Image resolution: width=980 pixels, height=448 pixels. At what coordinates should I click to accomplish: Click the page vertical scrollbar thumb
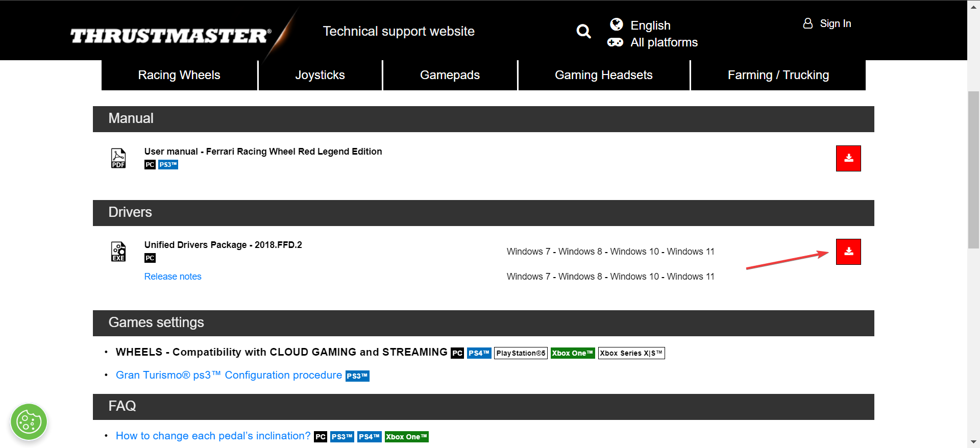[974, 170]
